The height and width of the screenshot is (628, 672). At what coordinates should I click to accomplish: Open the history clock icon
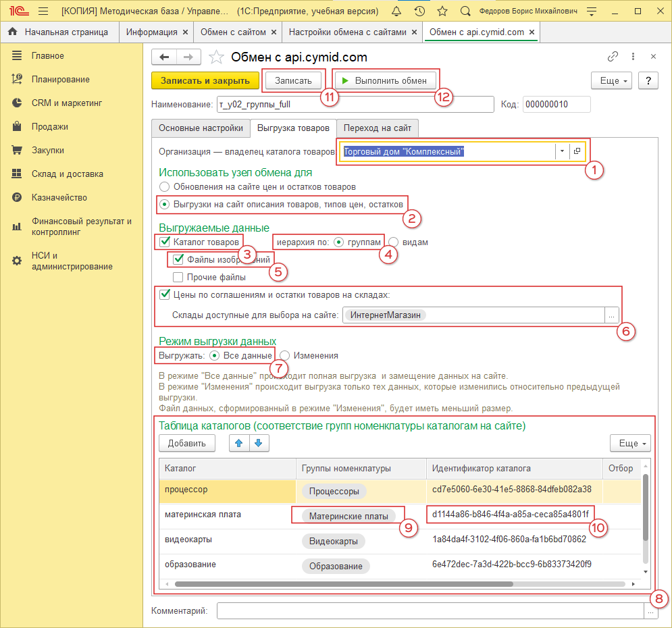point(419,11)
